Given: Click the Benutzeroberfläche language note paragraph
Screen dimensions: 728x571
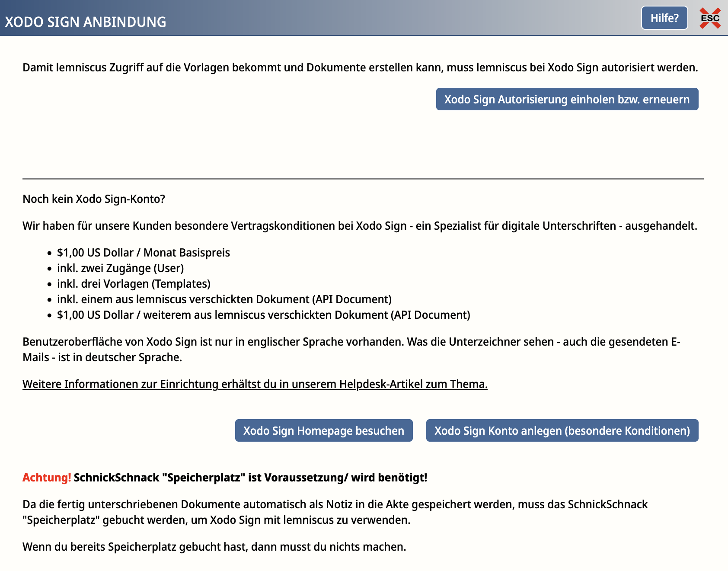Looking at the screenshot, I should tap(351, 350).
